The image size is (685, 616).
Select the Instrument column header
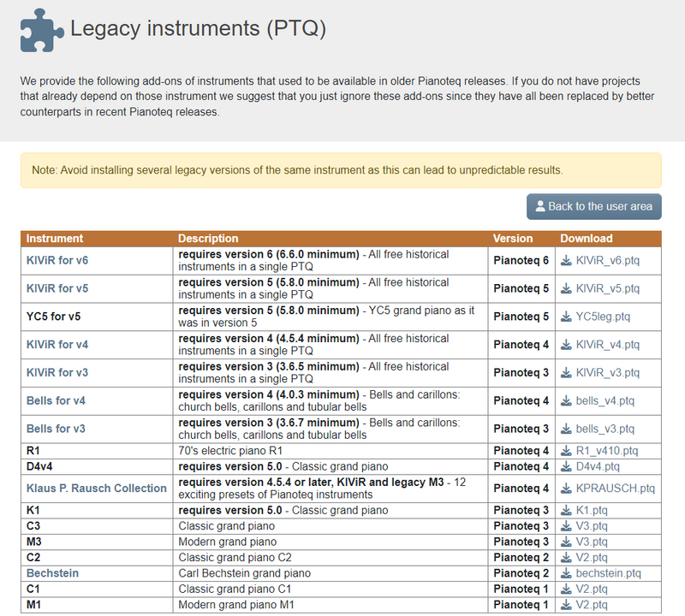tap(55, 239)
